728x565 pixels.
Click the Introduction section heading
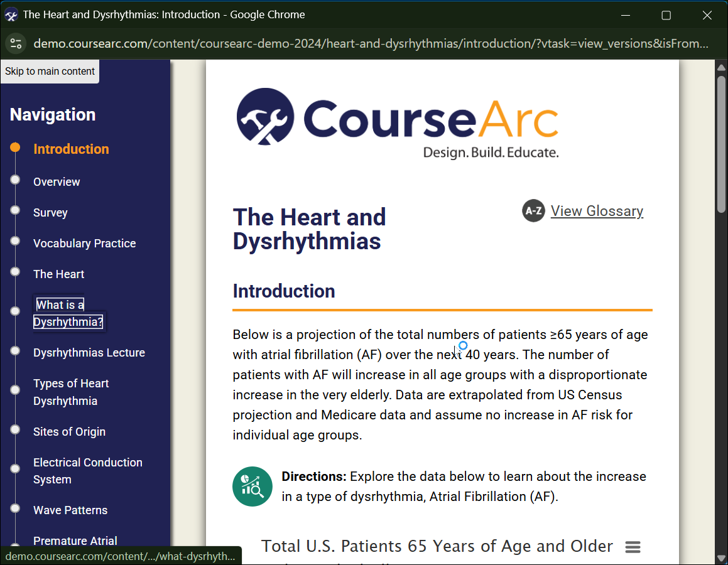(284, 291)
